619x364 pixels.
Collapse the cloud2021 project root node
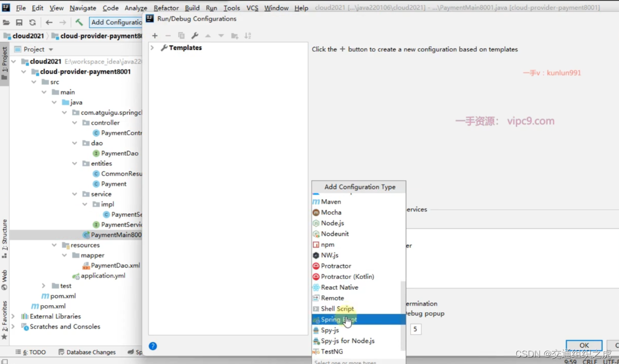click(x=14, y=61)
